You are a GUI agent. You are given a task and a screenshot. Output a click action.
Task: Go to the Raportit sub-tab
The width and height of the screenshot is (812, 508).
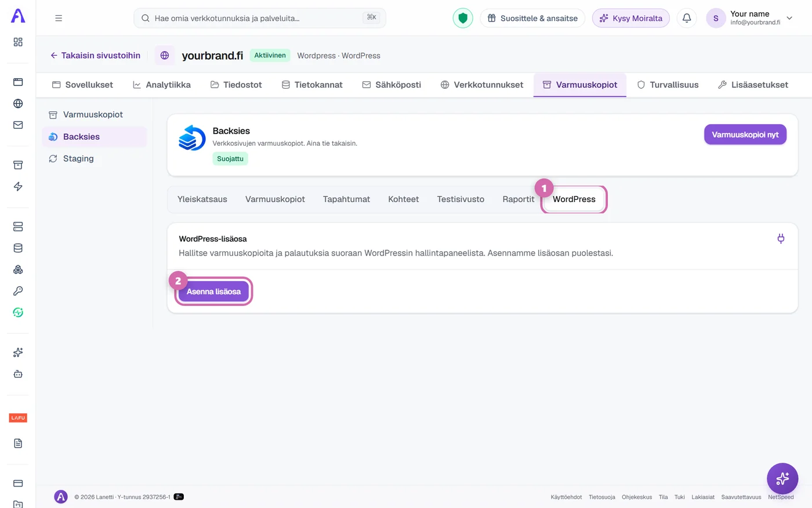click(518, 199)
